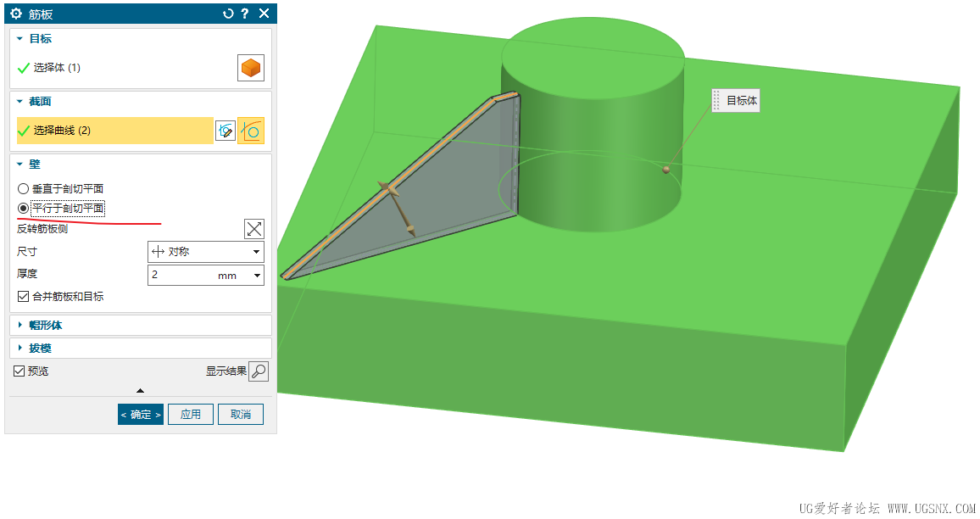Click the sketch section icon
The height and width of the screenshot is (519, 980).
click(x=225, y=131)
